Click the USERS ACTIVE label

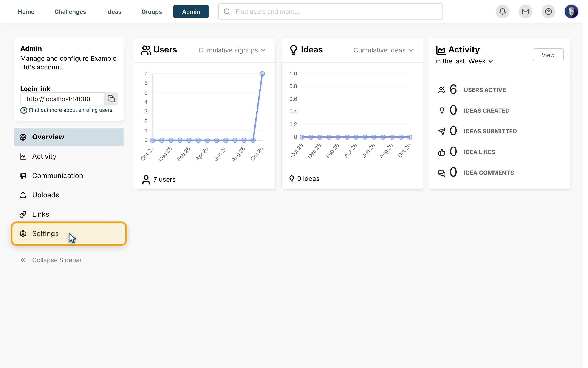[x=484, y=90]
